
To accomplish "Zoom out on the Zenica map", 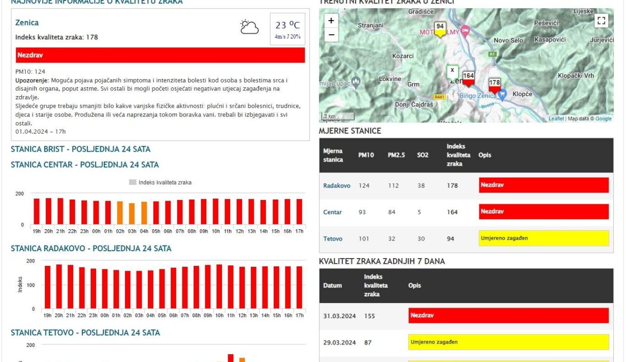I will [x=331, y=35].
